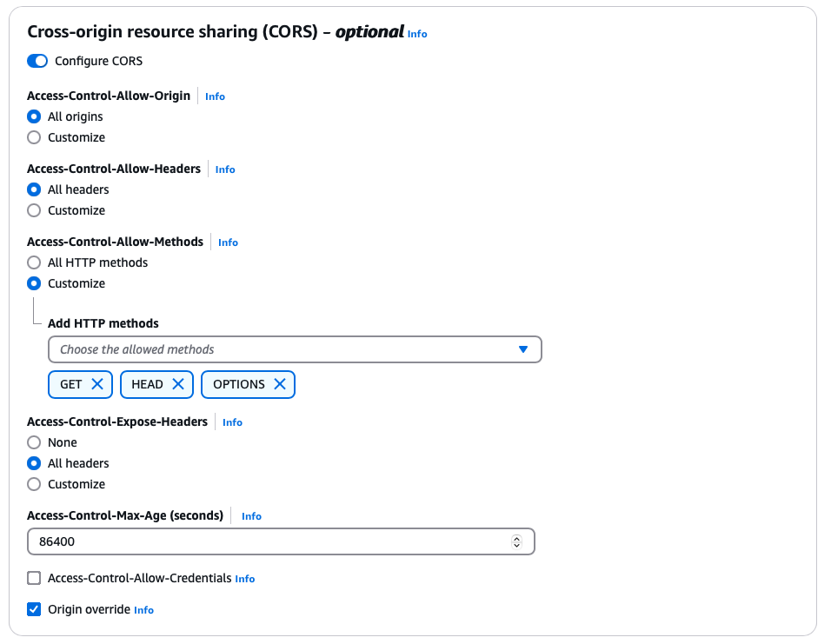This screenshot has width=831, height=644.
Task: Open Info link for Access-Control-Allow-Credentials
Action: point(245,579)
